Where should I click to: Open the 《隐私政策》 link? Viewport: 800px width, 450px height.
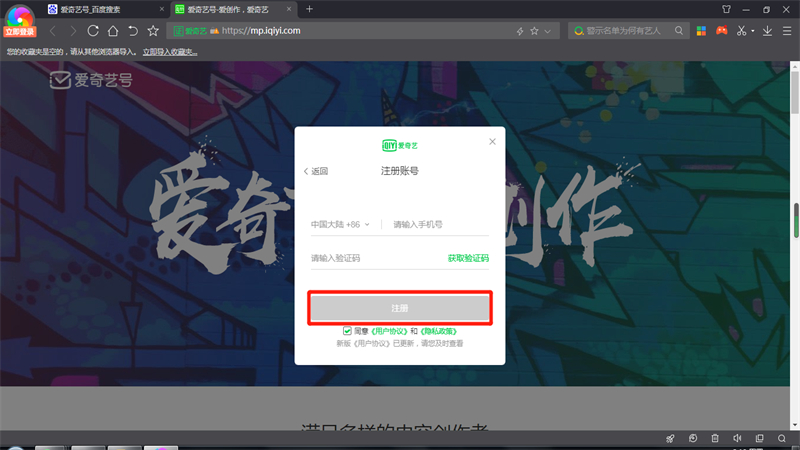tap(438, 331)
